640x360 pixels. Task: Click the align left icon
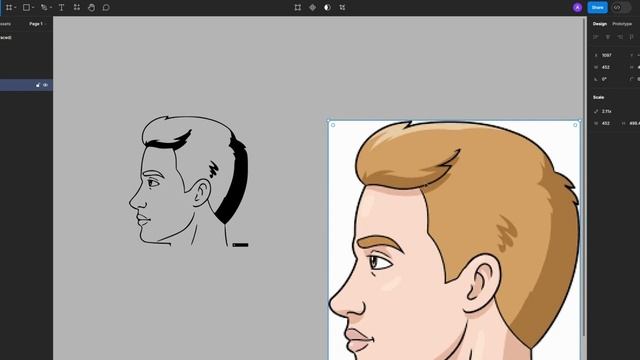coord(596,37)
